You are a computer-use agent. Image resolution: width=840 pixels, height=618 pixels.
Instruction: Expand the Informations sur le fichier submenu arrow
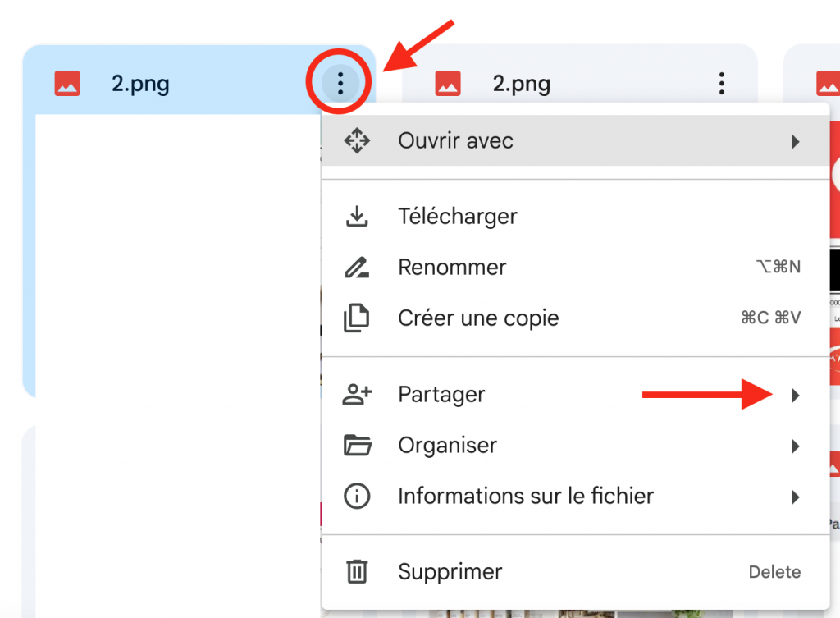pos(795,497)
